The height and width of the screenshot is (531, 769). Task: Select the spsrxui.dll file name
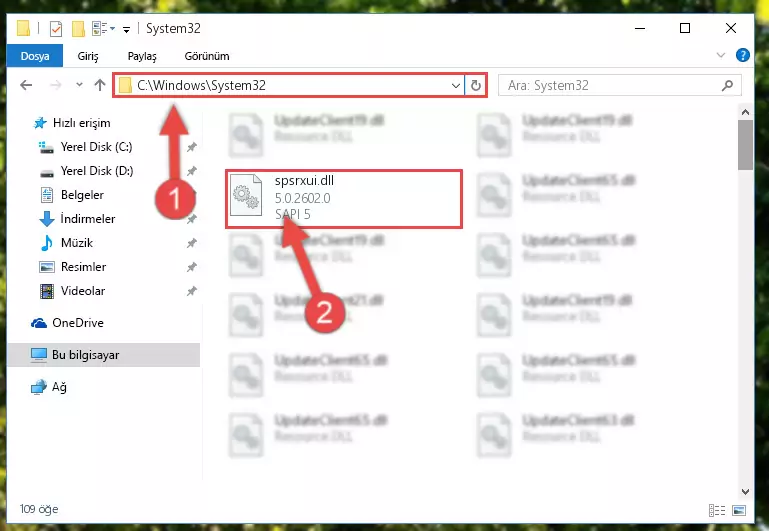click(x=304, y=180)
